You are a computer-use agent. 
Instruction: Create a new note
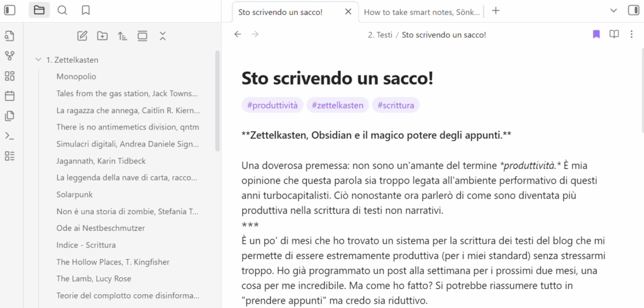click(82, 36)
